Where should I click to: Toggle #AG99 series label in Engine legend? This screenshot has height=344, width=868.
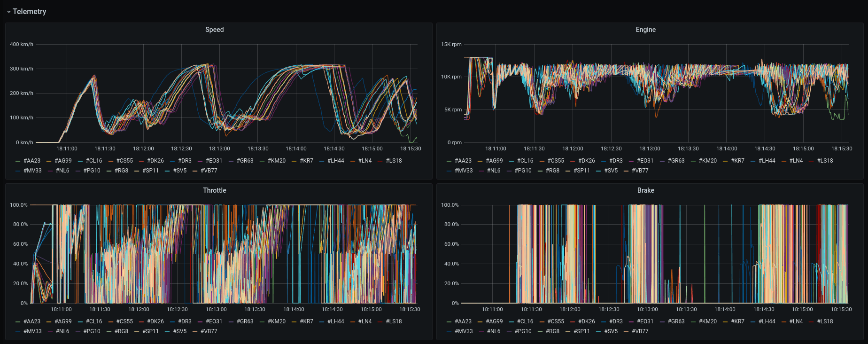(494, 161)
